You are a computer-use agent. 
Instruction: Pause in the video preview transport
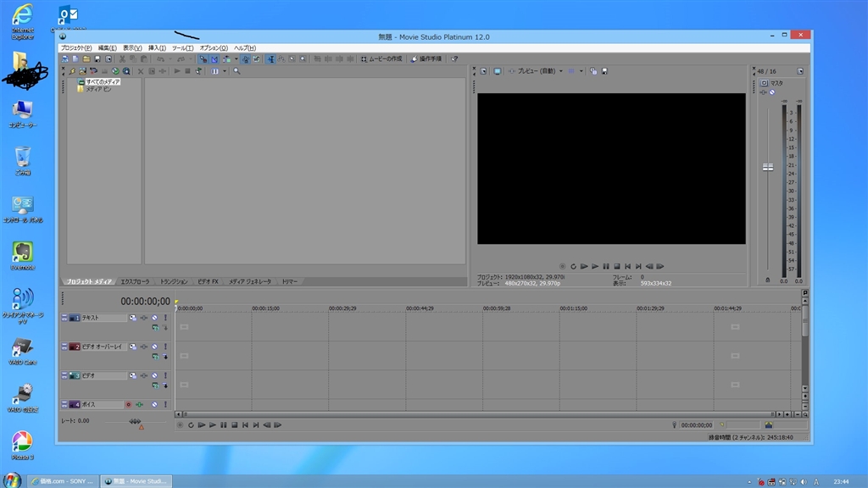tap(606, 266)
